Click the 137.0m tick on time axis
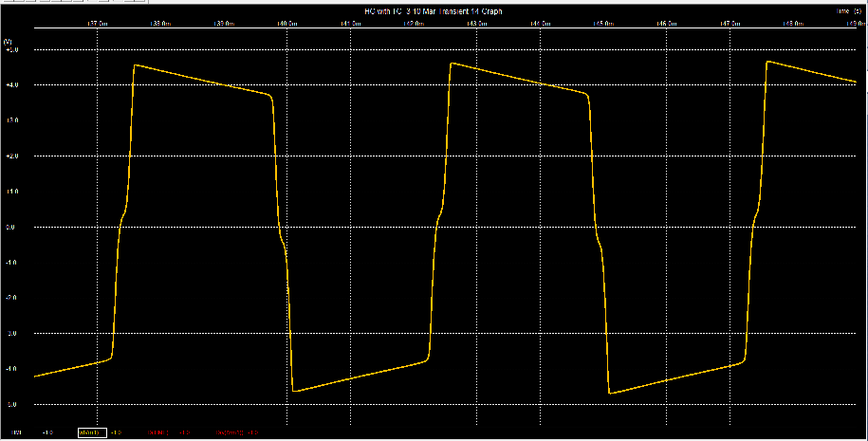Image resolution: width=868 pixels, height=441 pixels. (x=97, y=23)
